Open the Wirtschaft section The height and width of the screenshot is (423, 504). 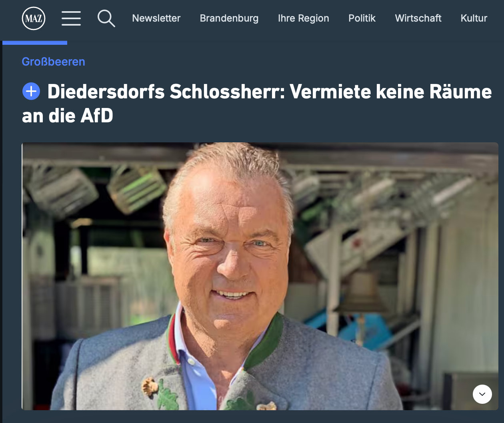[418, 18]
